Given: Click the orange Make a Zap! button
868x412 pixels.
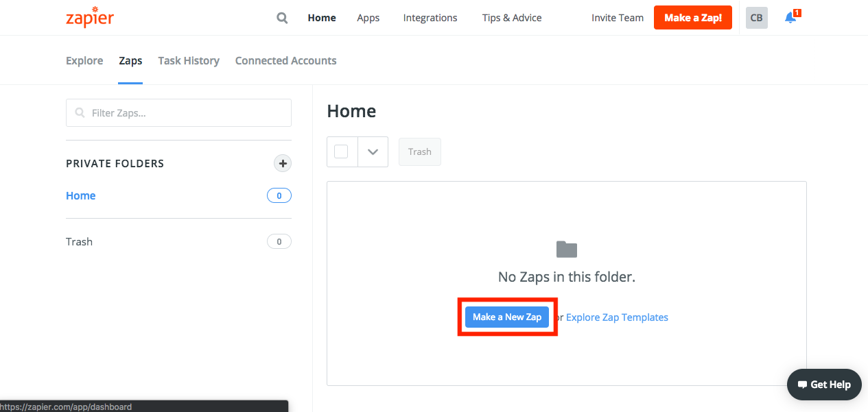Looking at the screenshot, I should pos(693,18).
